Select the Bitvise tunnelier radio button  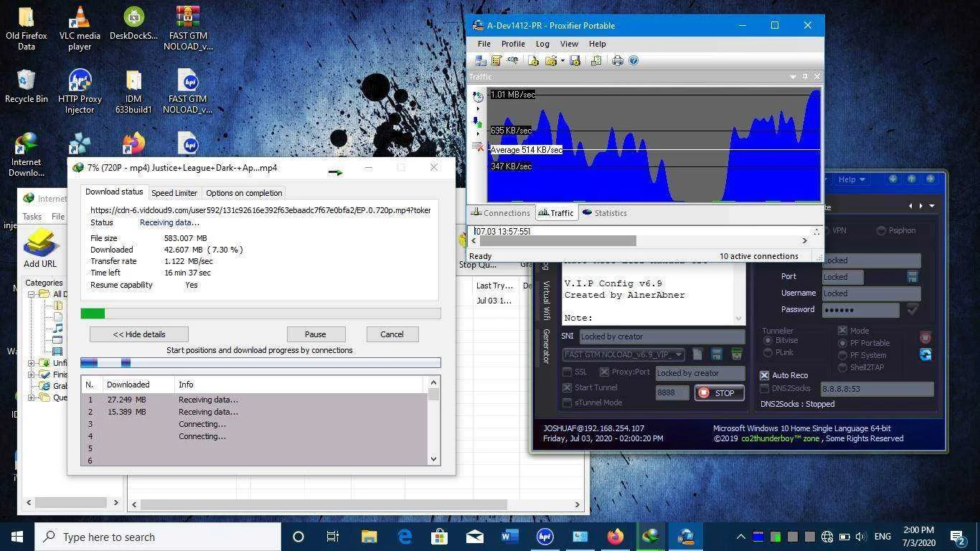tap(768, 341)
